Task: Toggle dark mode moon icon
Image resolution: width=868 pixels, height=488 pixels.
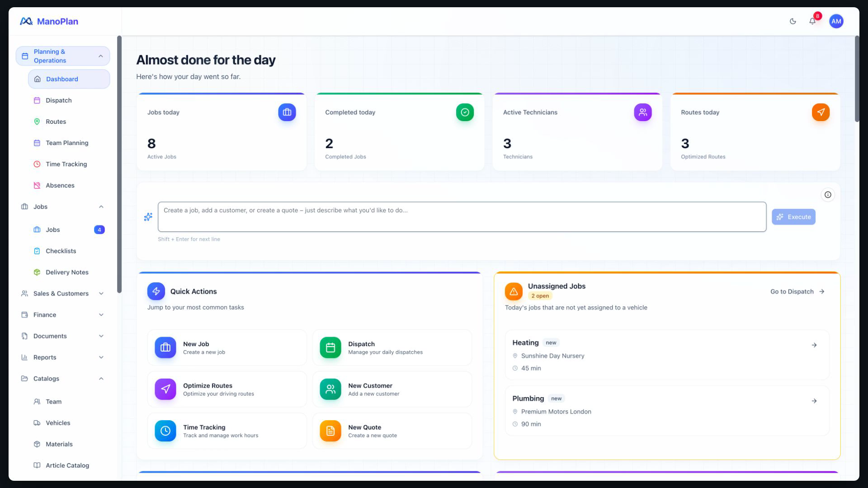Action: pos(793,21)
